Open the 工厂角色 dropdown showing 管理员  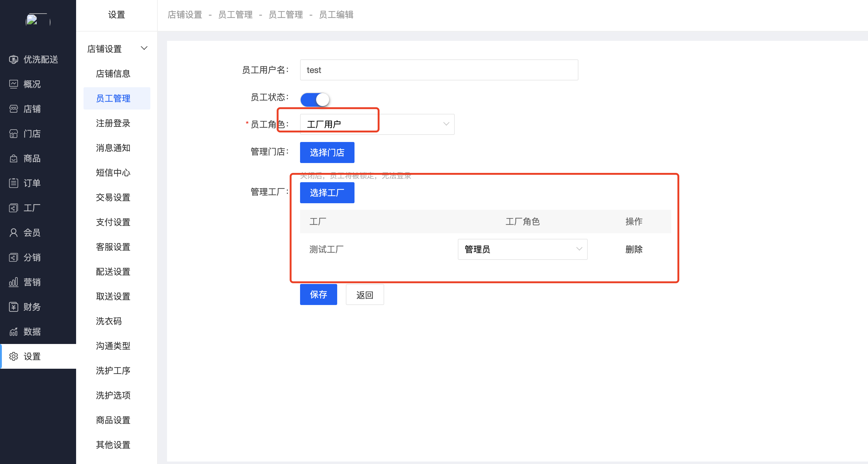522,249
